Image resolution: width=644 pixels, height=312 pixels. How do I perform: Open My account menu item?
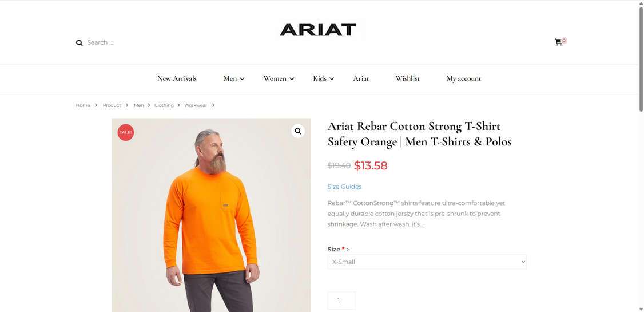(464, 78)
